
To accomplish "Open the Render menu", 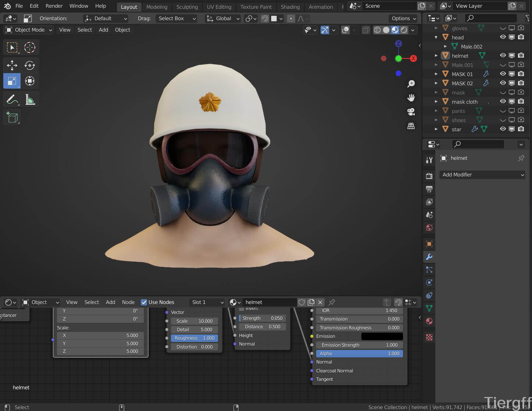I will coord(54,6).
